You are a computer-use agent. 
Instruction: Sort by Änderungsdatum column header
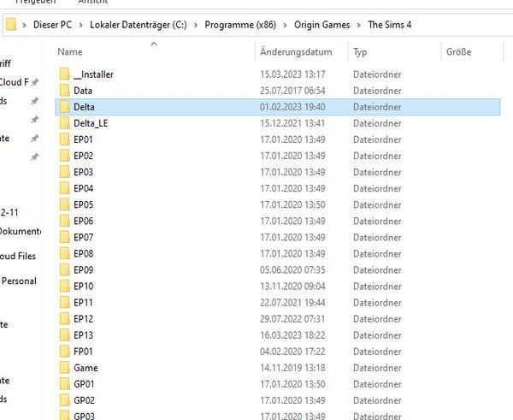pyautogui.click(x=296, y=51)
